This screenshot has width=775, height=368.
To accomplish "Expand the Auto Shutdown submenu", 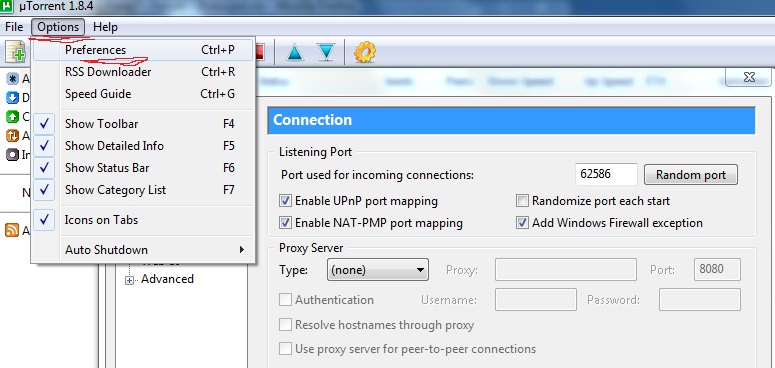I will point(143,250).
